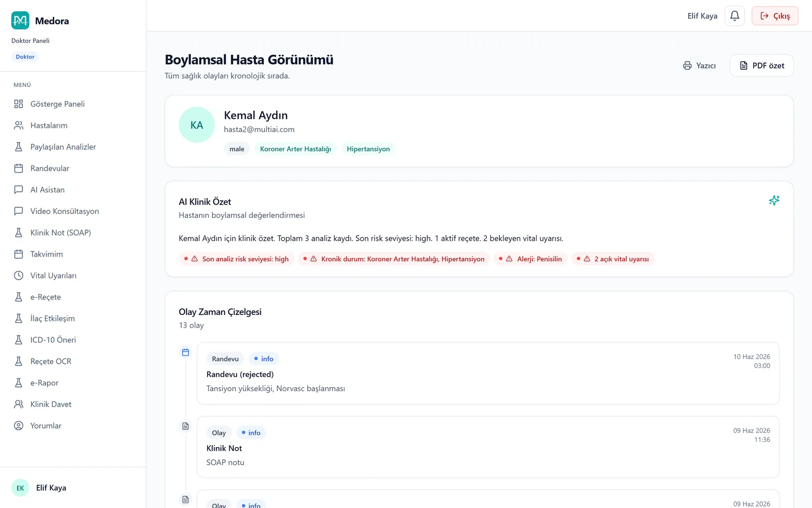Export the PDF özet summary
Screen dimensions: 812x508
tap(762, 66)
